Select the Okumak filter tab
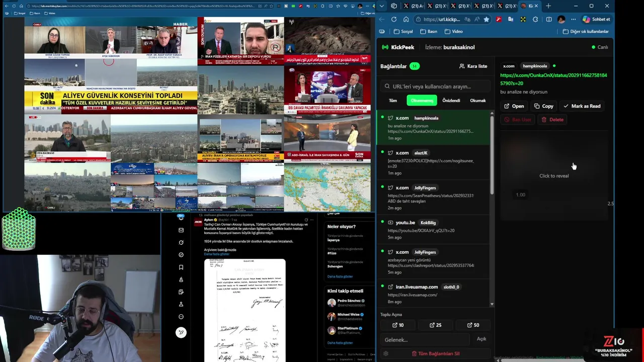The height and width of the screenshot is (362, 644). [477, 101]
